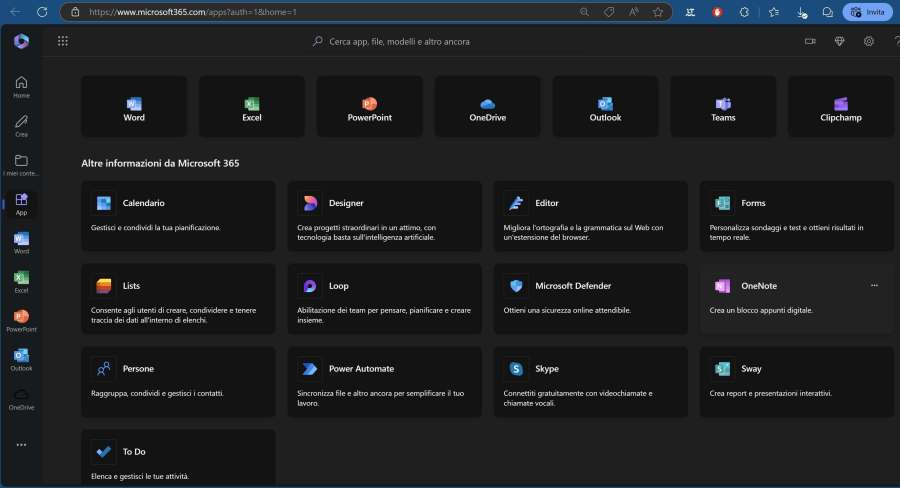Click the Microsoft Defender card
The image size is (900, 488).
point(591,298)
